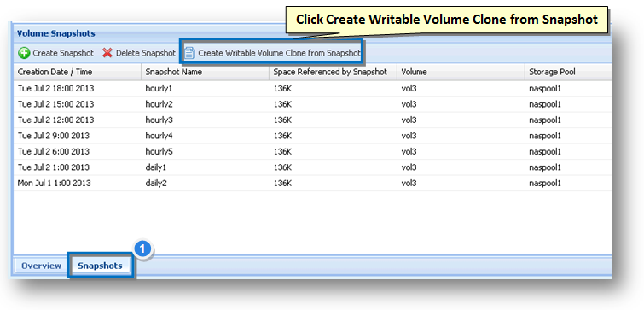Image resolution: width=644 pixels, height=310 pixels.
Task: Click the Tue Jul 2 6:00 2013 date cell
Action: [x=78, y=152]
